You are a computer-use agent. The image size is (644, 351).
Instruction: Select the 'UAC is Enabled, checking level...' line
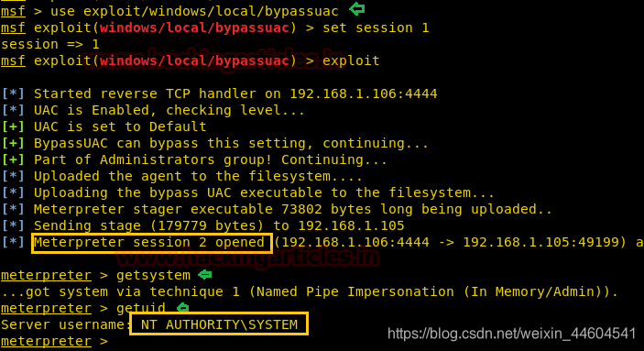153,110
